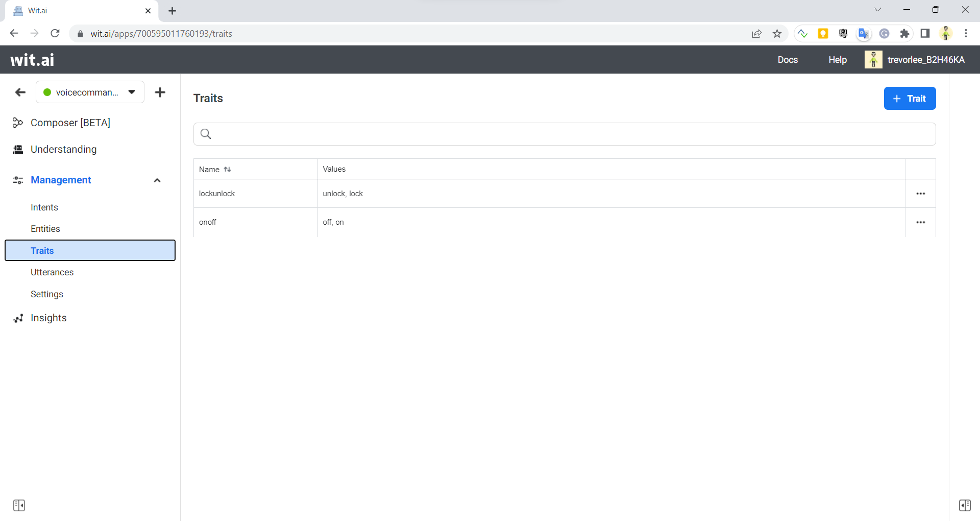This screenshot has height=521, width=980.
Task: Click the address bar URL
Action: (x=161, y=34)
